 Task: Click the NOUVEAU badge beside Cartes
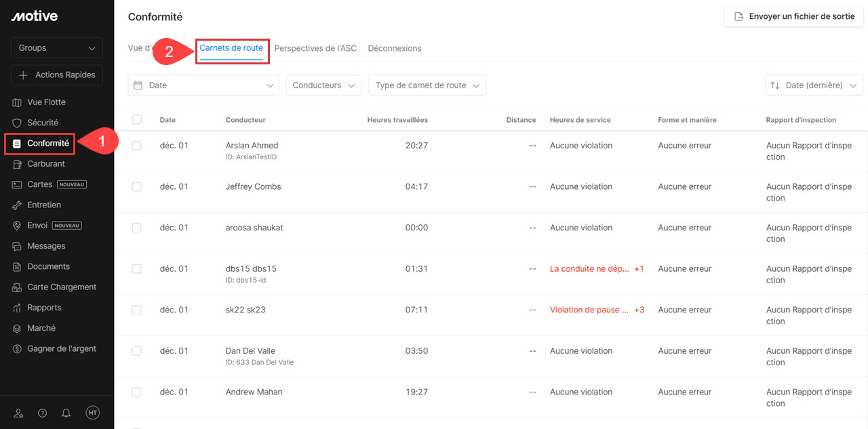(x=72, y=184)
